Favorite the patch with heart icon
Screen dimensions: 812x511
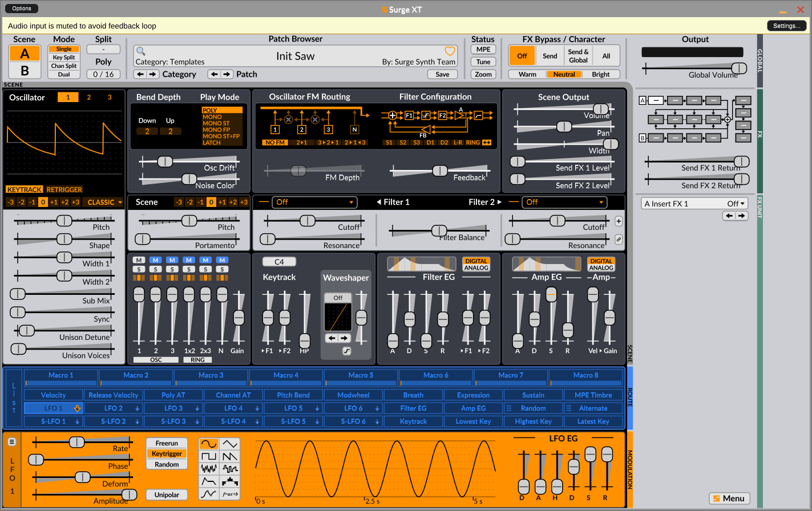point(450,51)
